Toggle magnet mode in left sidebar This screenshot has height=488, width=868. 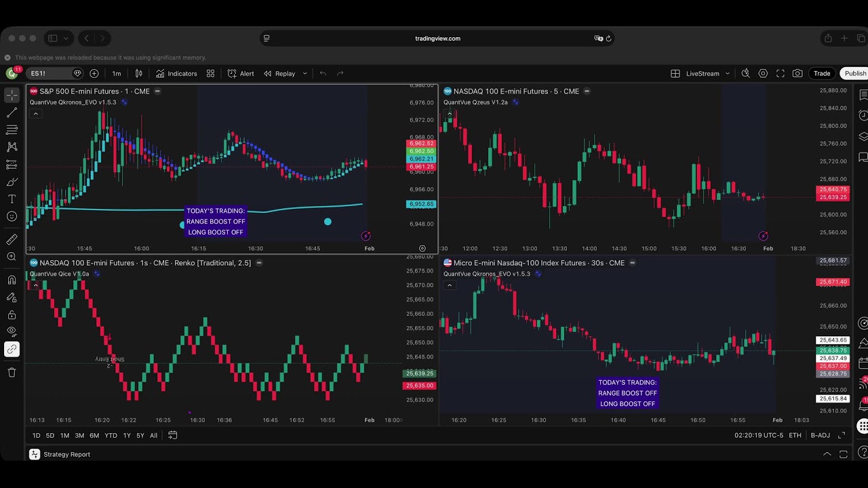12,280
